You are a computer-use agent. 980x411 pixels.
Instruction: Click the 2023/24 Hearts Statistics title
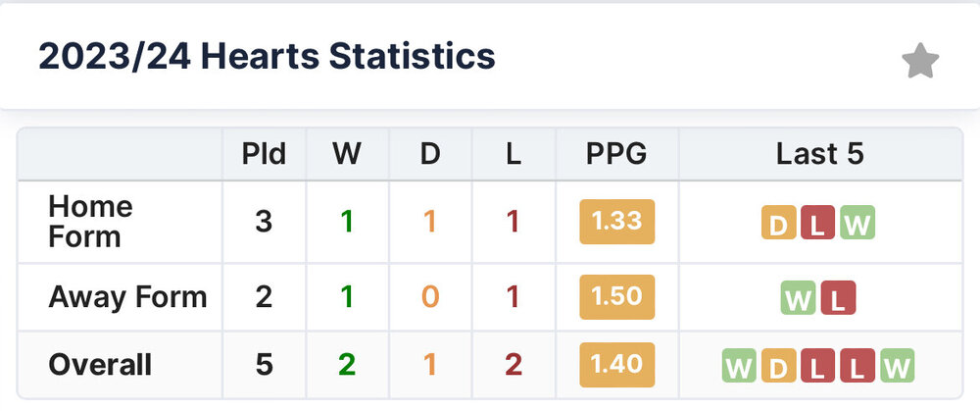[x=267, y=56]
